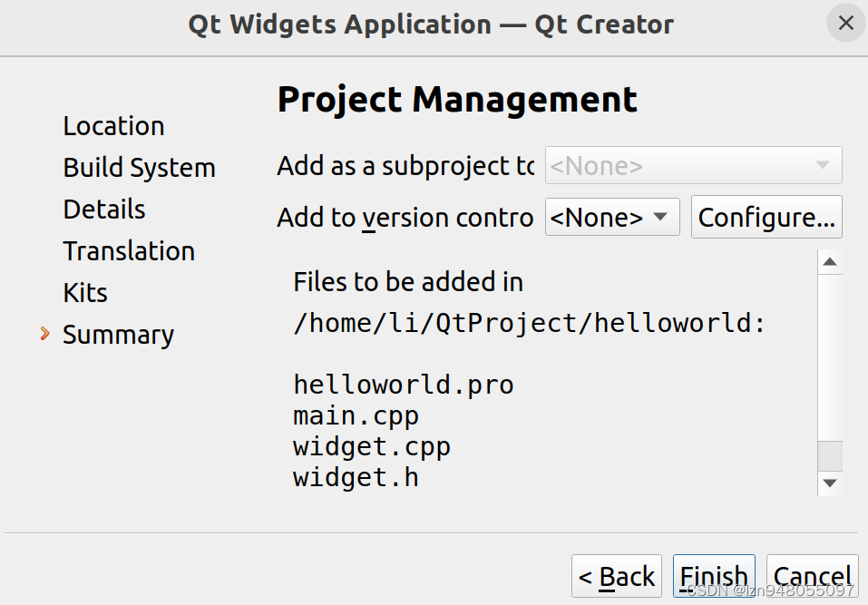Go back with the < Back button
The width and height of the screenshot is (868, 605).
click(617, 577)
